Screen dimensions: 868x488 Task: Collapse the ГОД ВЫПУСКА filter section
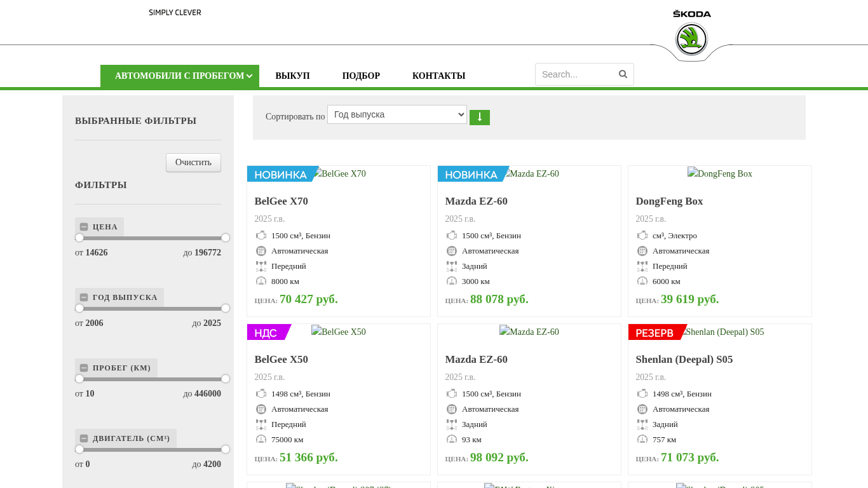84,297
